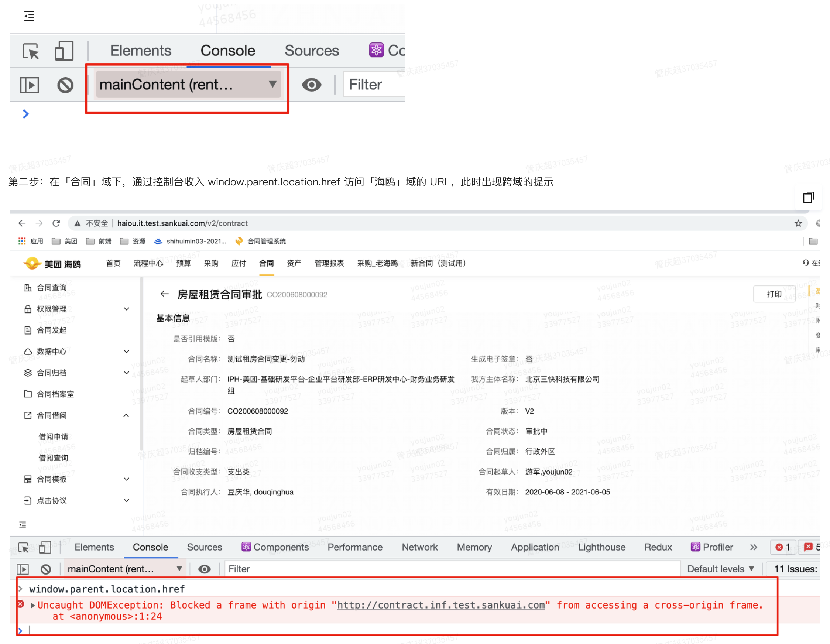Switch to the Network tab in DevTools
This screenshot has height=644, width=830.
click(419, 547)
